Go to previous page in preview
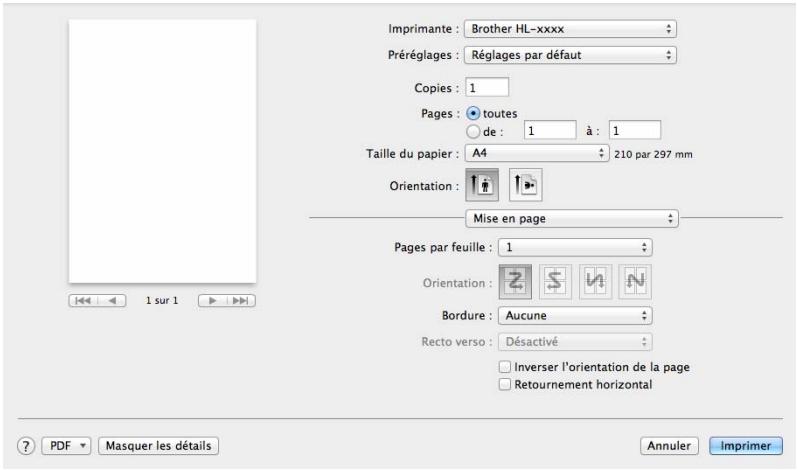The image size is (798, 470). point(112,301)
